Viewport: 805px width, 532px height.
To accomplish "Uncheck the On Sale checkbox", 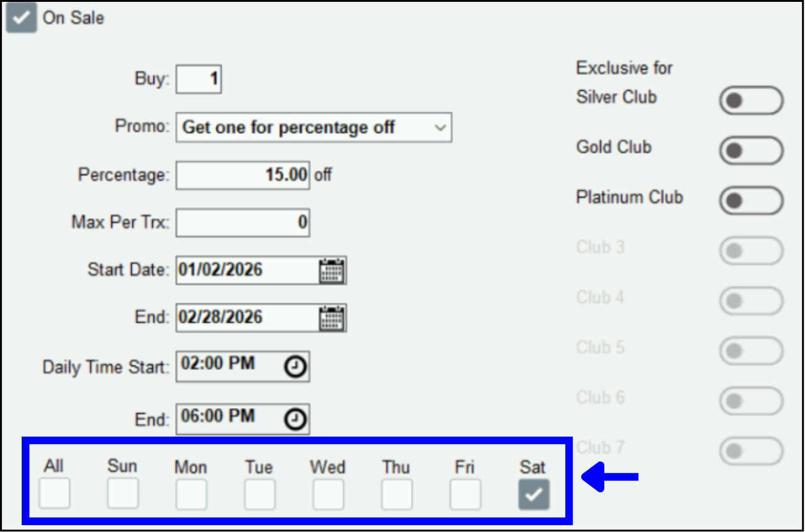I will (21, 18).
